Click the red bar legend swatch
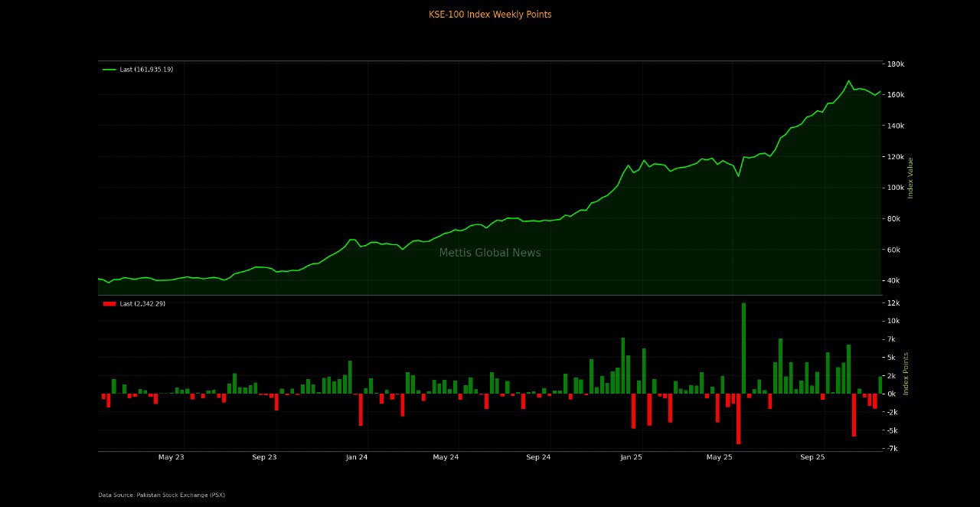The height and width of the screenshot is (507, 980). [x=109, y=304]
